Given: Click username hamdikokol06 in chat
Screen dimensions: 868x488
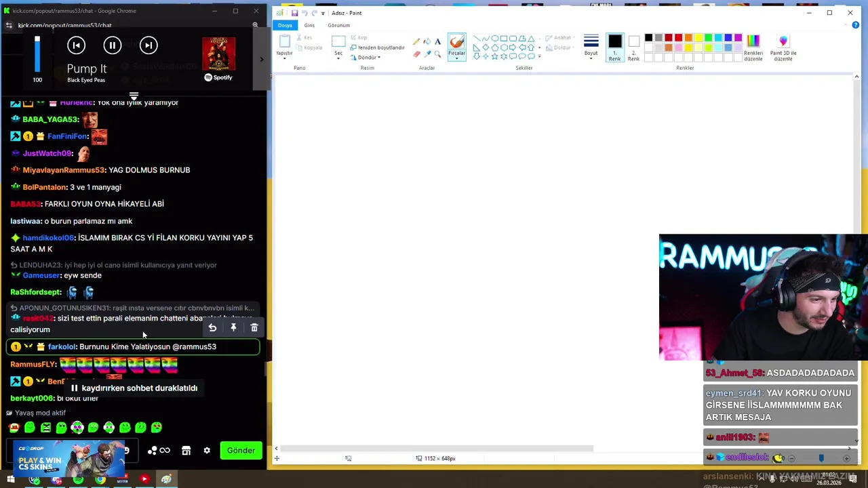Looking at the screenshot, I should click(48, 238).
